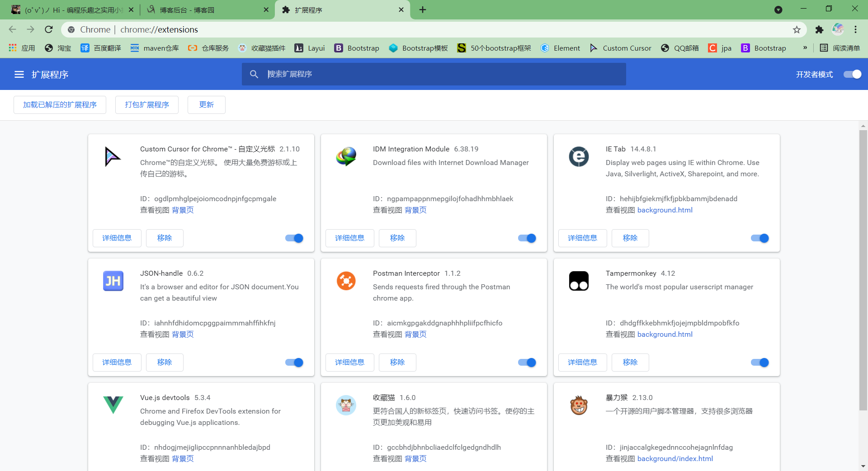Close the 博客后台 tab
Image resolution: width=868 pixels, height=471 pixels.
(266, 9)
